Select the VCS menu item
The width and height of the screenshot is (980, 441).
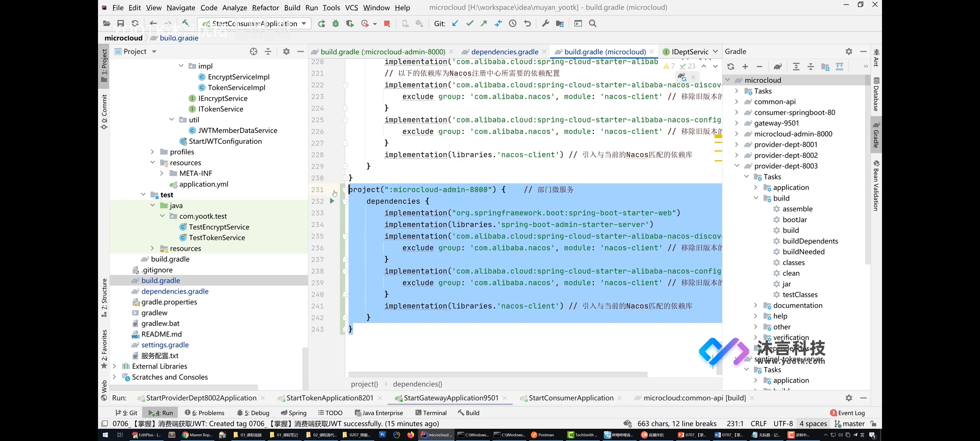pos(351,7)
